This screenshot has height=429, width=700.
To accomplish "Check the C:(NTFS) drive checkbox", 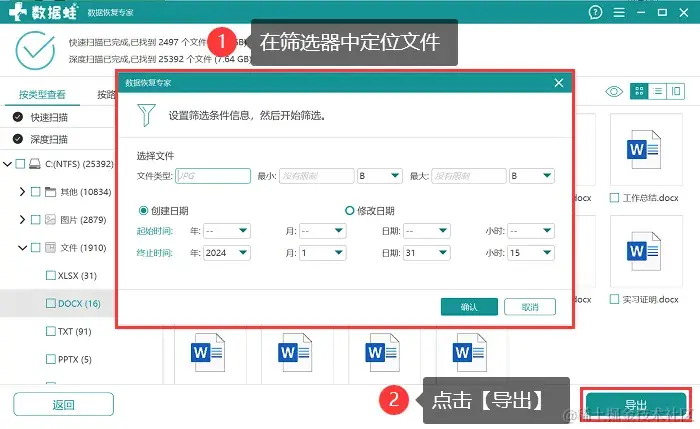I will click(x=20, y=164).
